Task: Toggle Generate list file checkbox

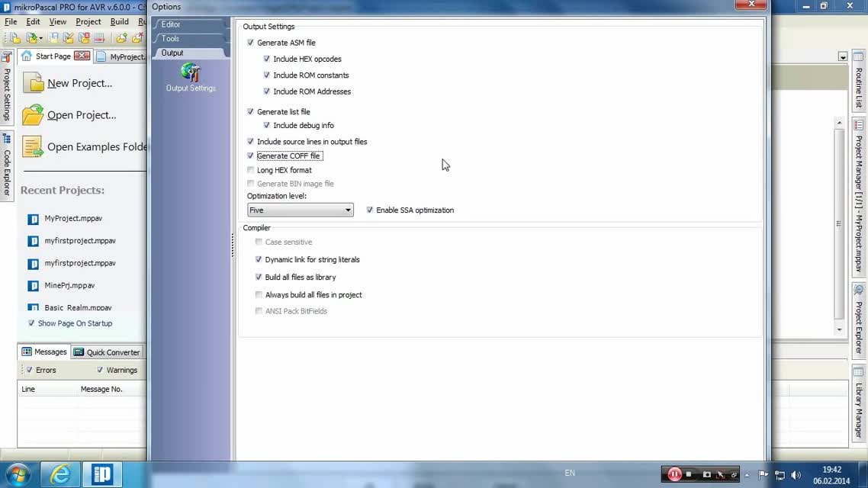Action: pyautogui.click(x=250, y=111)
